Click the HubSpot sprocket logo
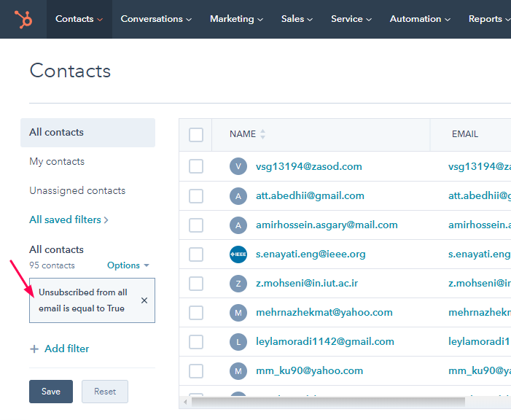511x420 pixels. (x=23, y=19)
